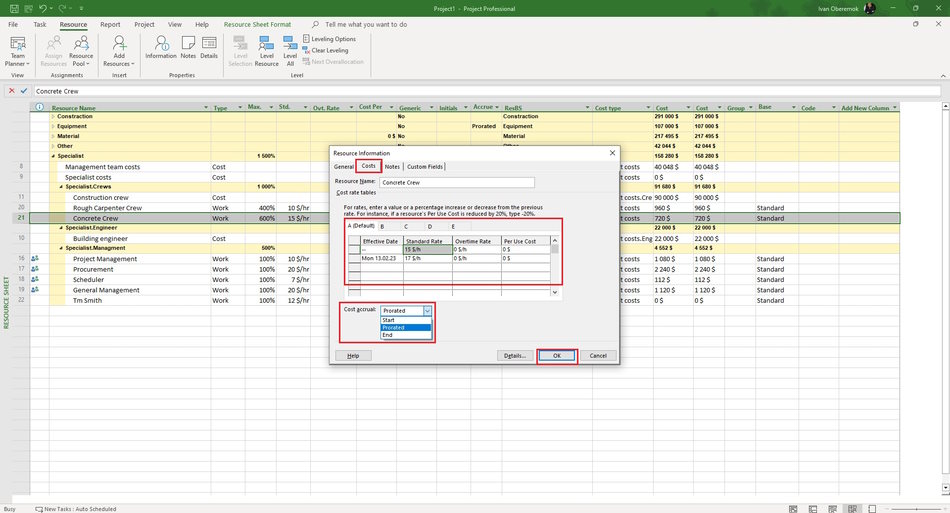Switch to Gantt Chart view in the status bar

(x=792, y=509)
